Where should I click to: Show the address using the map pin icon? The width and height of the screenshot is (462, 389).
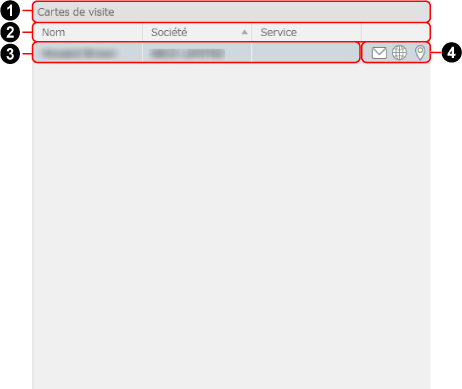(x=420, y=53)
